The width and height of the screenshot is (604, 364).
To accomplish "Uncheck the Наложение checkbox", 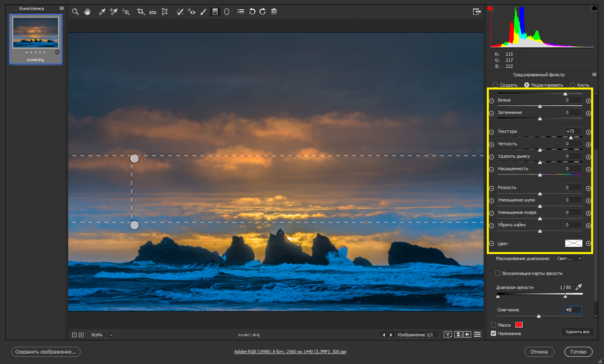I will [x=493, y=333].
